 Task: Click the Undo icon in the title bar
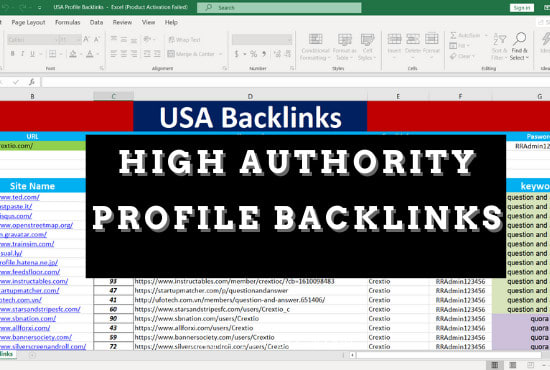5,7
